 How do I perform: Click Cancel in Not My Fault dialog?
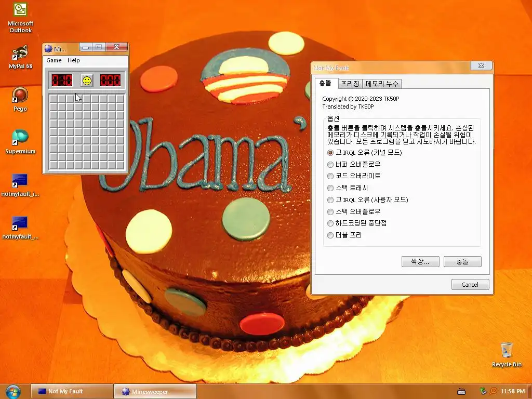click(470, 285)
